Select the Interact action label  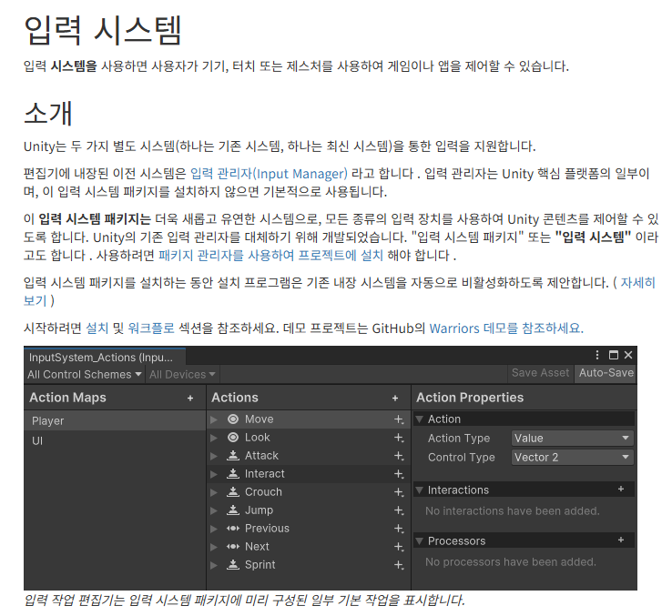[264, 474]
